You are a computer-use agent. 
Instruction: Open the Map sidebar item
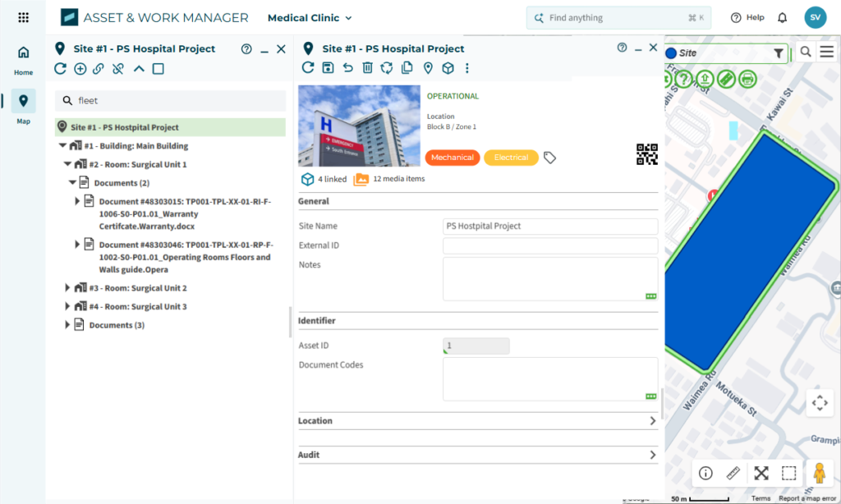[x=23, y=108]
